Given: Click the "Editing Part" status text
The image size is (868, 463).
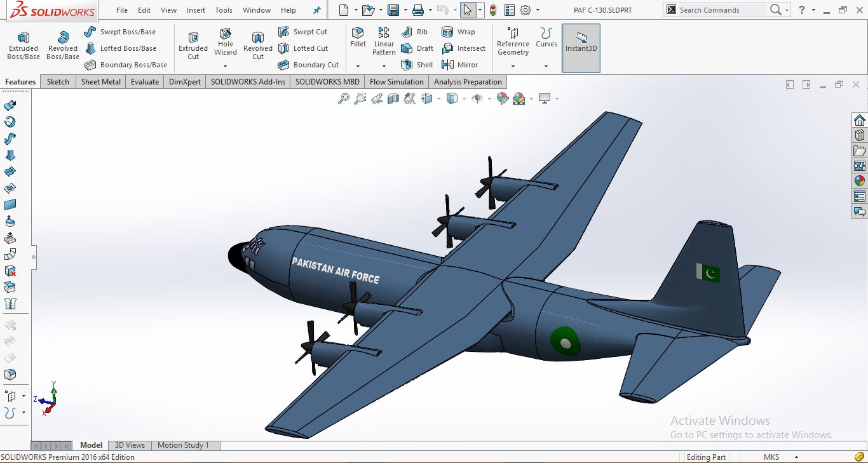Looking at the screenshot, I should point(706,457).
